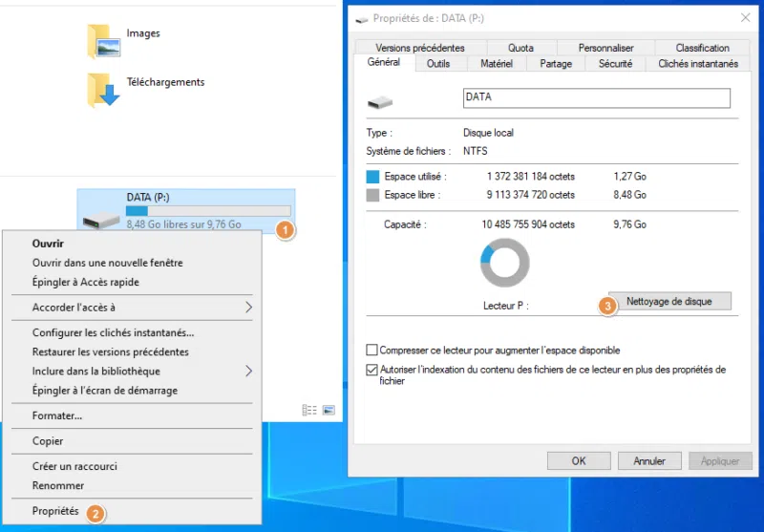This screenshot has width=764, height=532.
Task: Click '10 485 755 904 octets' capacity value
Action: click(528, 224)
